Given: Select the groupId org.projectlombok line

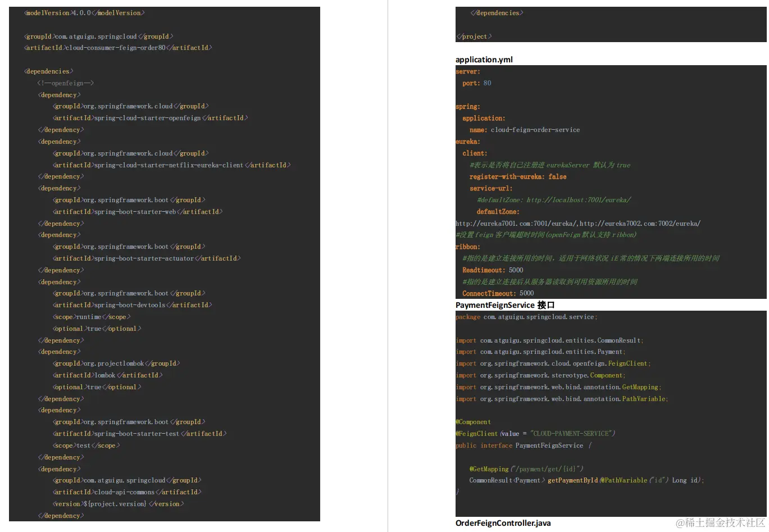Looking at the screenshot, I should click(116, 363).
